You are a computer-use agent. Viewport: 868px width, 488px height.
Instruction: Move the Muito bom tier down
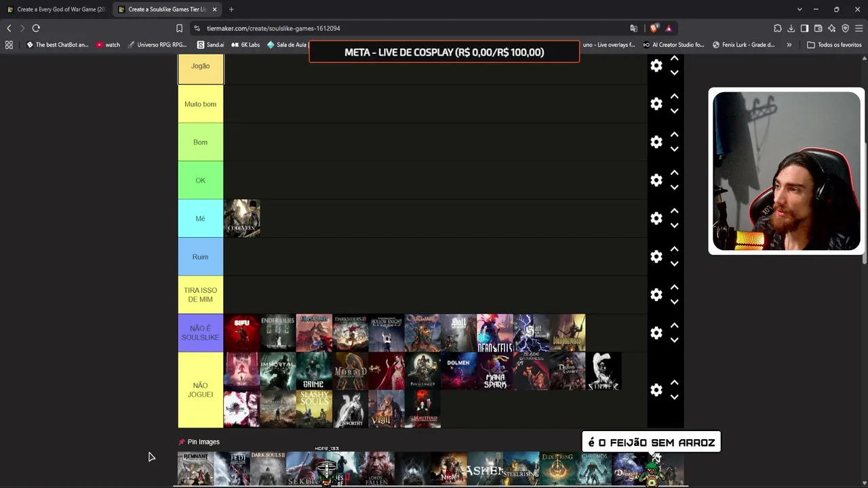[674, 111]
